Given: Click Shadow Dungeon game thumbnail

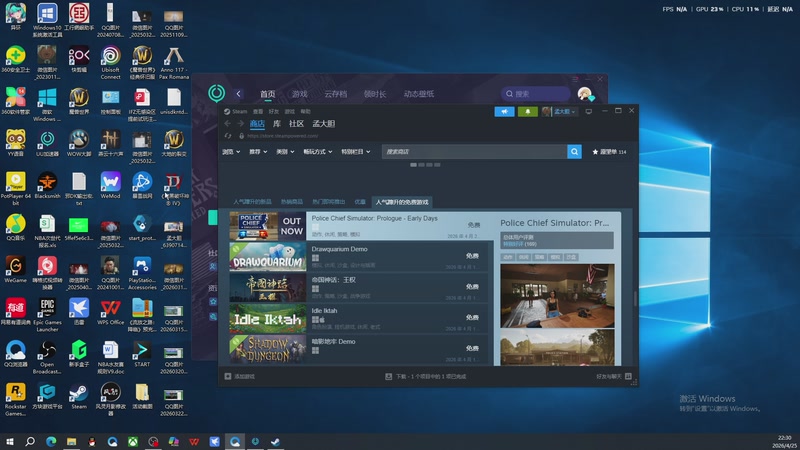Looking at the screenshot, I should point(267,348).
